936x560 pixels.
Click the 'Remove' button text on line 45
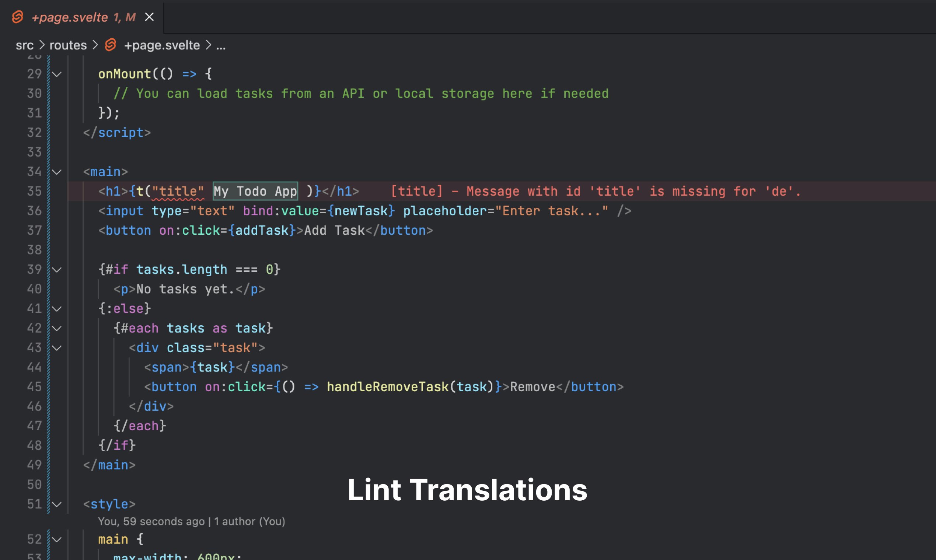tap(532, 387)
